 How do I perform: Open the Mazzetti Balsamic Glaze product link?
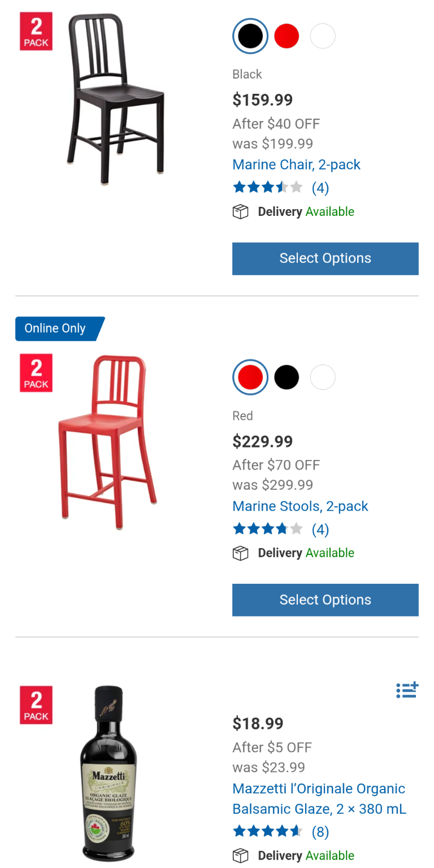(x=319, y=798)
